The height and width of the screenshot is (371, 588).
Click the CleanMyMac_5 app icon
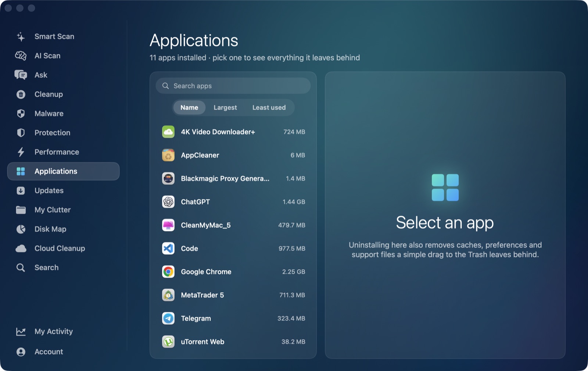168,225
